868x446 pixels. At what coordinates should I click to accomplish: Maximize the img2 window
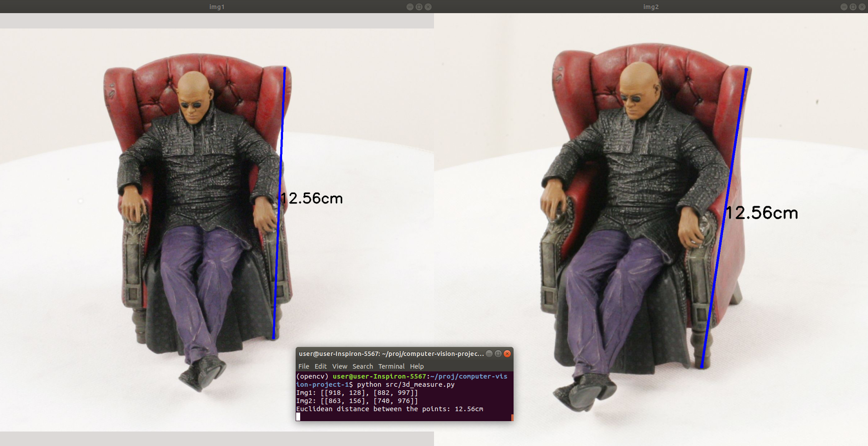pos(853,7)
